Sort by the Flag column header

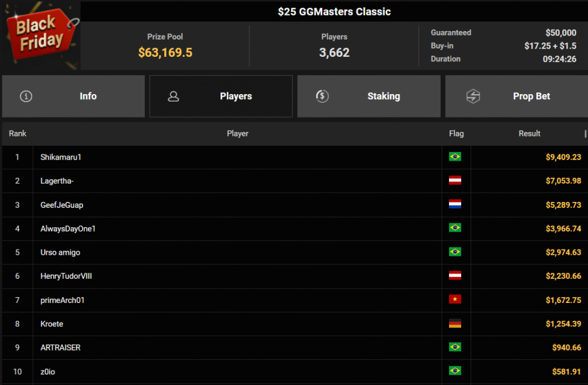point(456,134)
